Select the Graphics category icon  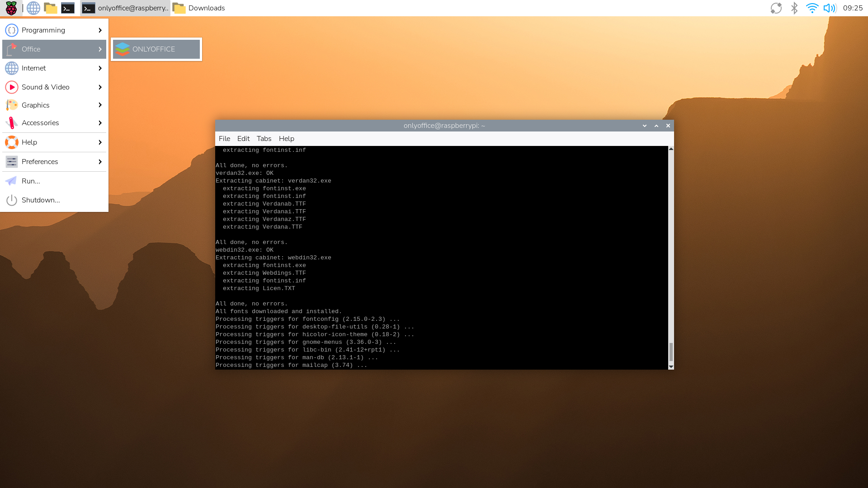click(11, 105)
